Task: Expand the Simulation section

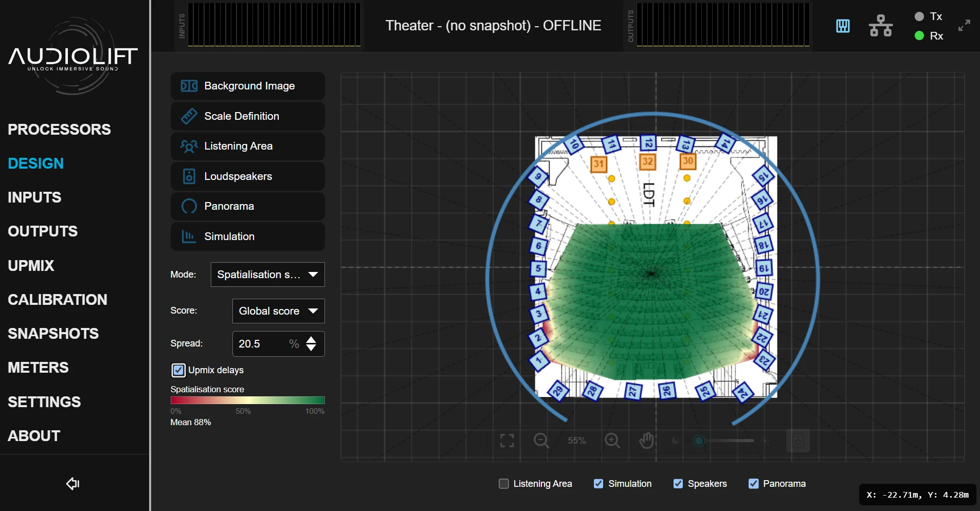Action: [247, 236]
